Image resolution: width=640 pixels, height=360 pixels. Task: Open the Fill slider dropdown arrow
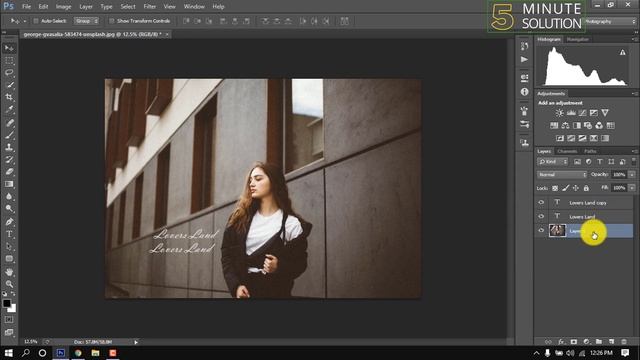(632, 188)
